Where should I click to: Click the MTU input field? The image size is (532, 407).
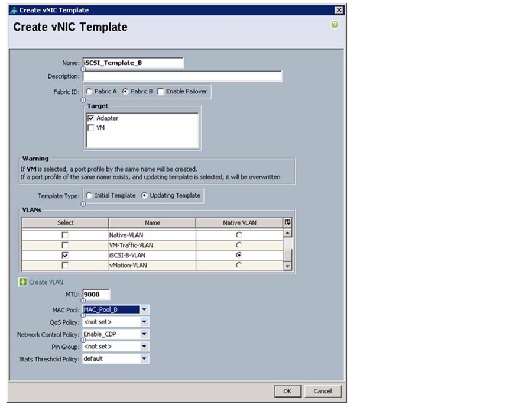point(96,294)
